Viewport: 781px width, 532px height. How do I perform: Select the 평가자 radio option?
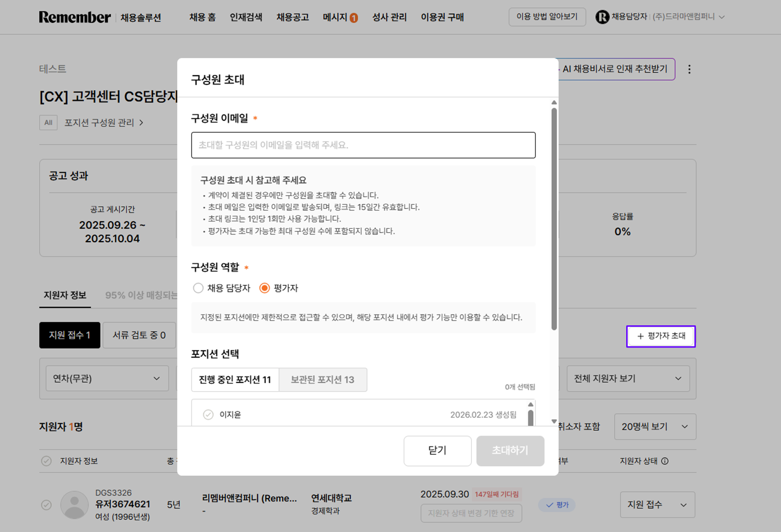pyautogui.click(x=265, y=288)
